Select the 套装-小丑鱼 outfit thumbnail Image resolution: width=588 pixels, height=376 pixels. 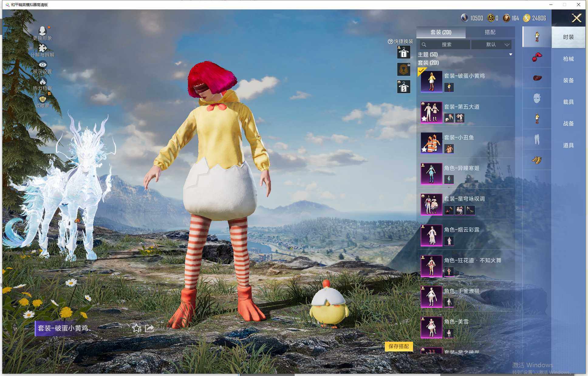click(x=431, y=143)
